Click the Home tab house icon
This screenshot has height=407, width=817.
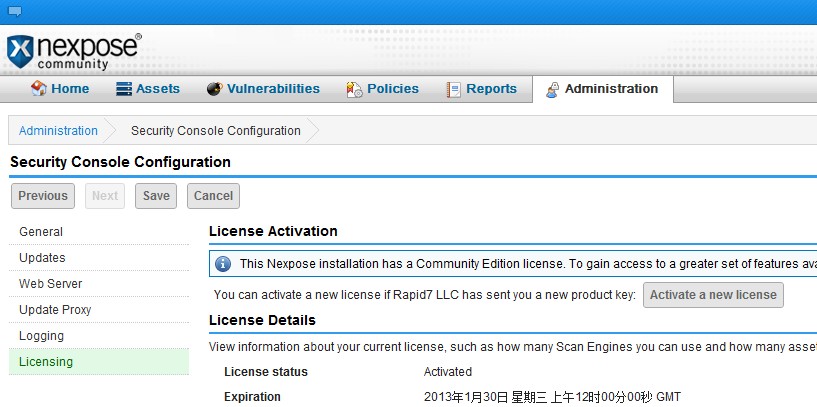(39, 89)
